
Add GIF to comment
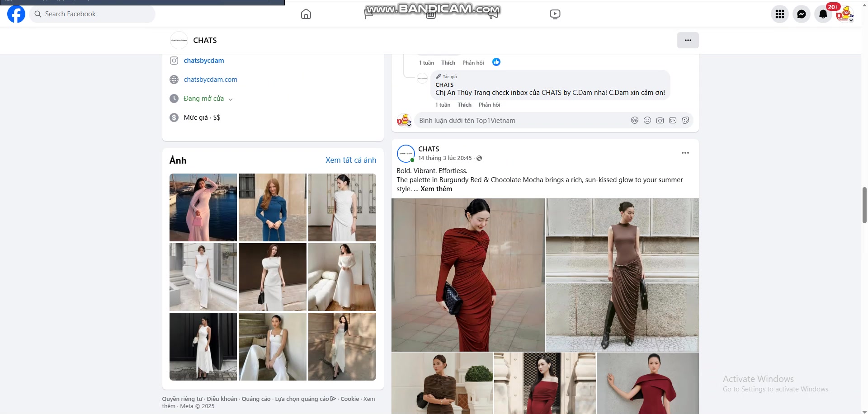click(x=673, y=120)
